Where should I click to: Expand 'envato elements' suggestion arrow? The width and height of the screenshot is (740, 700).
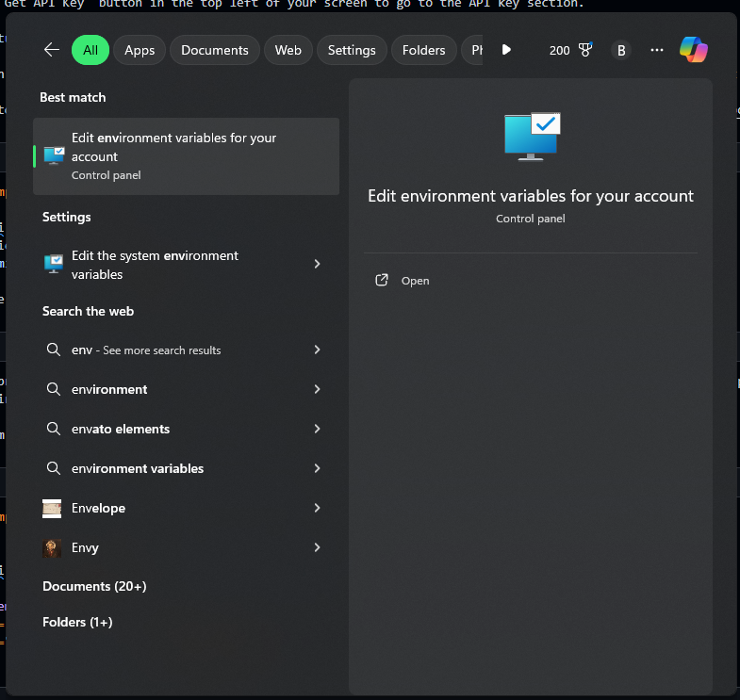pyautogui.click(x=317, y=429)
